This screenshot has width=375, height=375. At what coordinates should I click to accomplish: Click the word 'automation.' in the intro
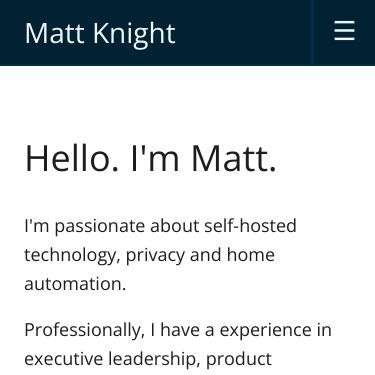click(75, 284)
